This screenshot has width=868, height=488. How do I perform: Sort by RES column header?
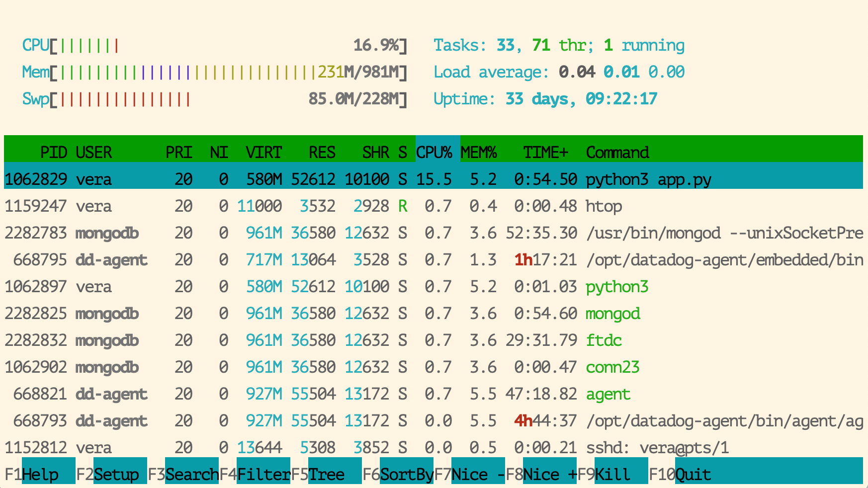pyautogui.click(x=322, y=153)
